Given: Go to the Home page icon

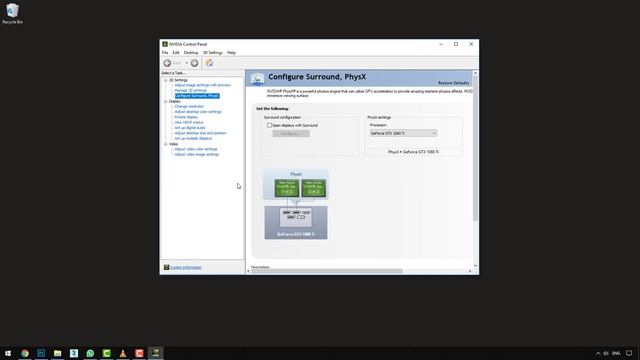Looking at the screenshot, I should click(209, 63).
